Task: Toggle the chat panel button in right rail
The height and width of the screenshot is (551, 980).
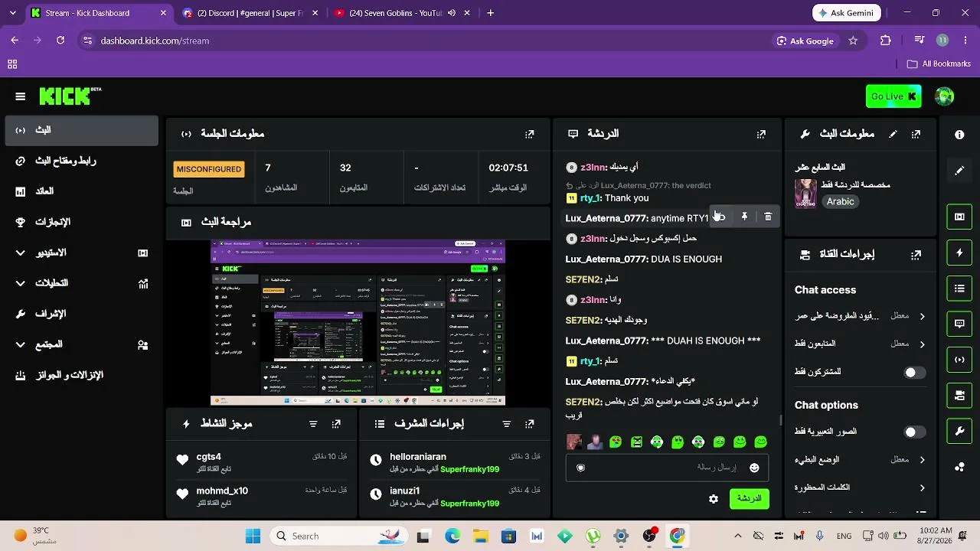Action: (959, 324)
